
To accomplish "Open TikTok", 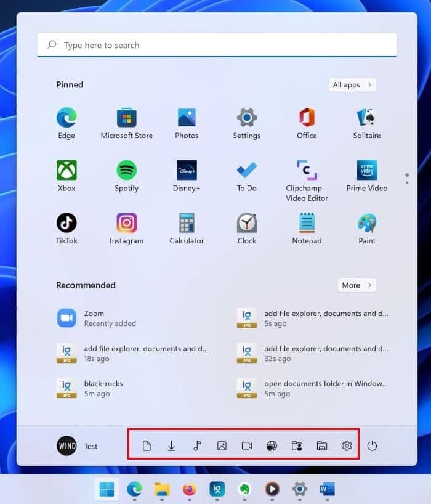I will (x=66, y=229).
